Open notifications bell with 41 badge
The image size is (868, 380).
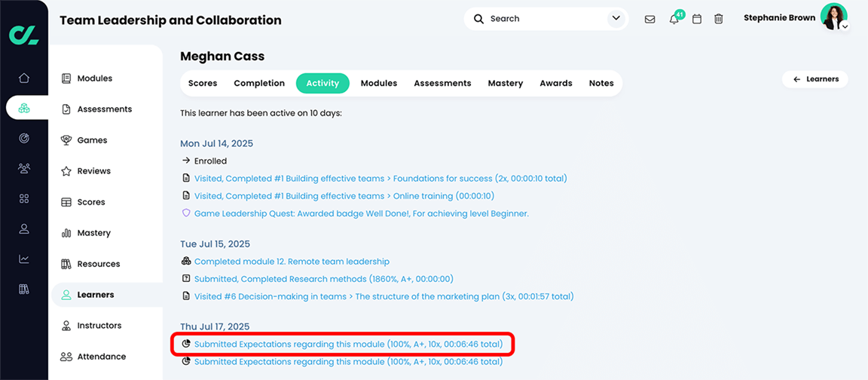click(x=675, y=18)
